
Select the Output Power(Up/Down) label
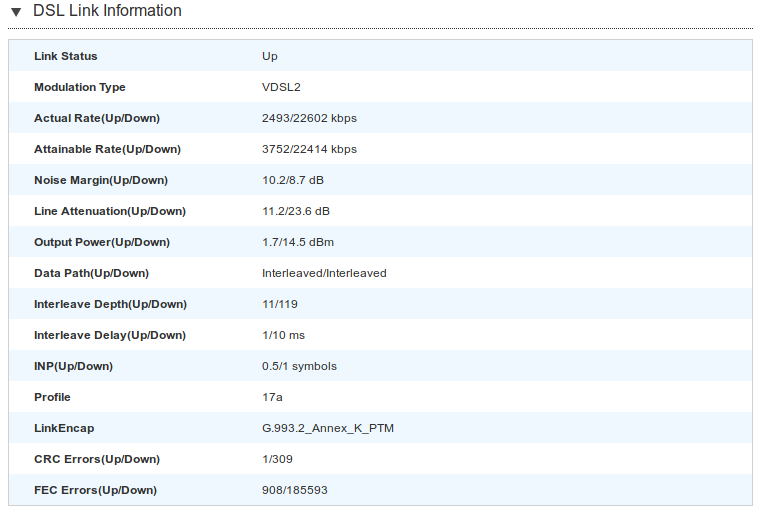pyautogui.click(x=102, y=242)
